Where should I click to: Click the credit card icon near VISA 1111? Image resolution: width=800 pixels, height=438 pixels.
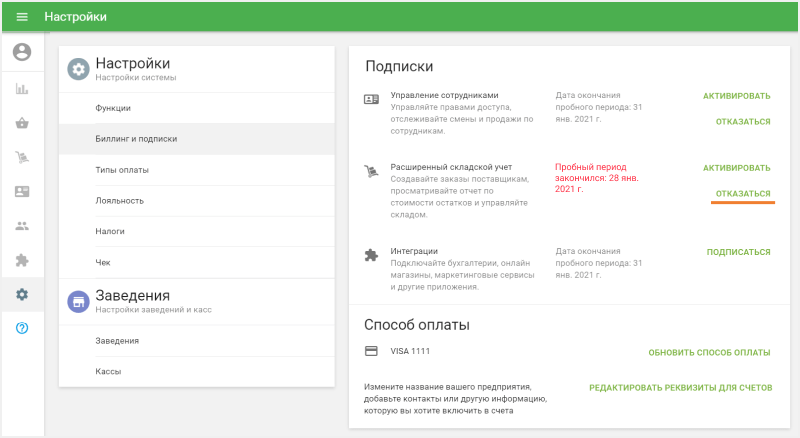click(371, 351)
